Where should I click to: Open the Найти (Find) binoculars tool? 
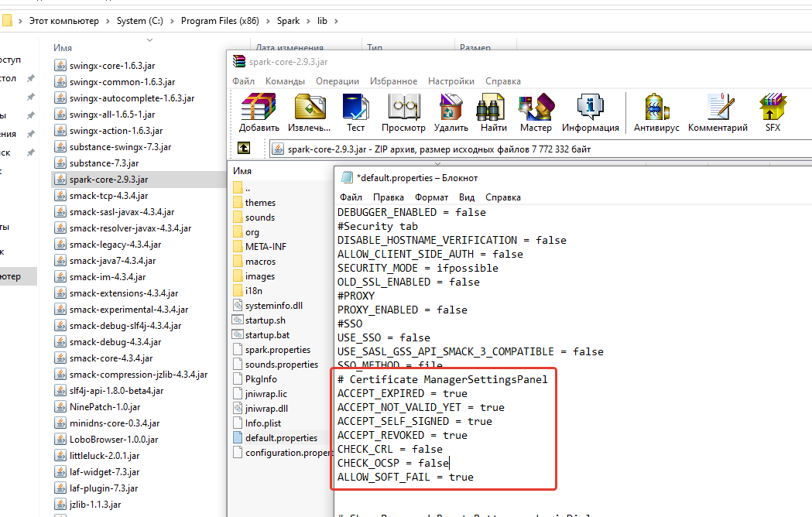[494, 112]
